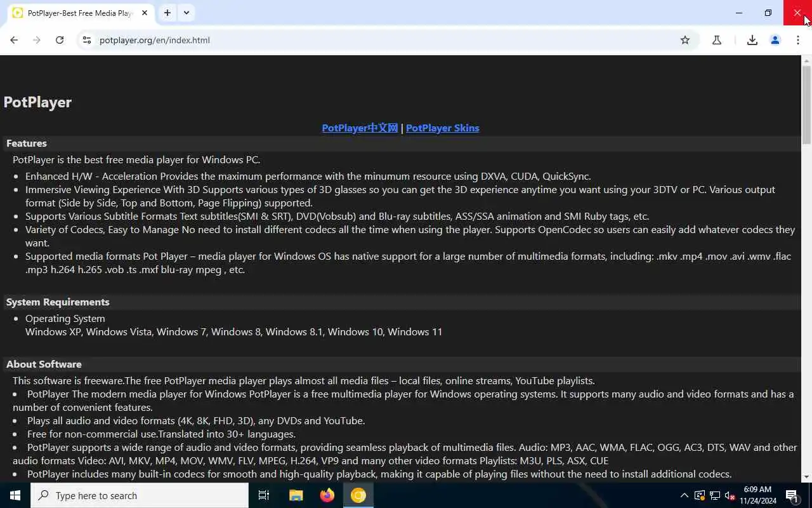The width and height of the screenshot is (812, 508).
Task: Open the PotPlayer Skins link
Action: [443, 128]
